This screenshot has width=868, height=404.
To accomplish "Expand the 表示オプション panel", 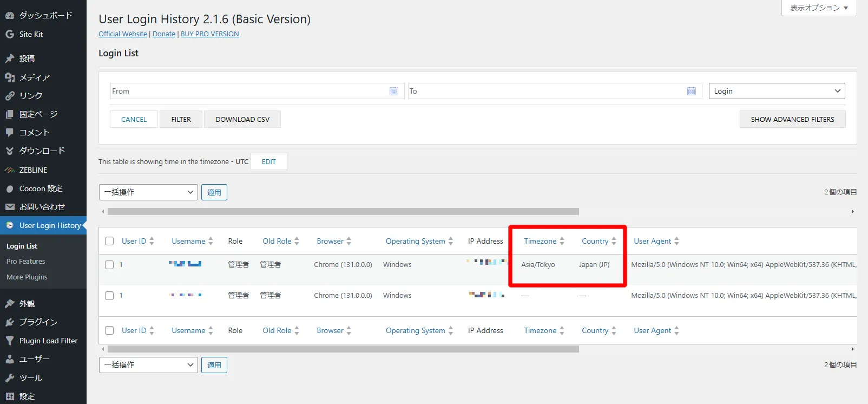I will pyautogui.click(x=819, y=8).
